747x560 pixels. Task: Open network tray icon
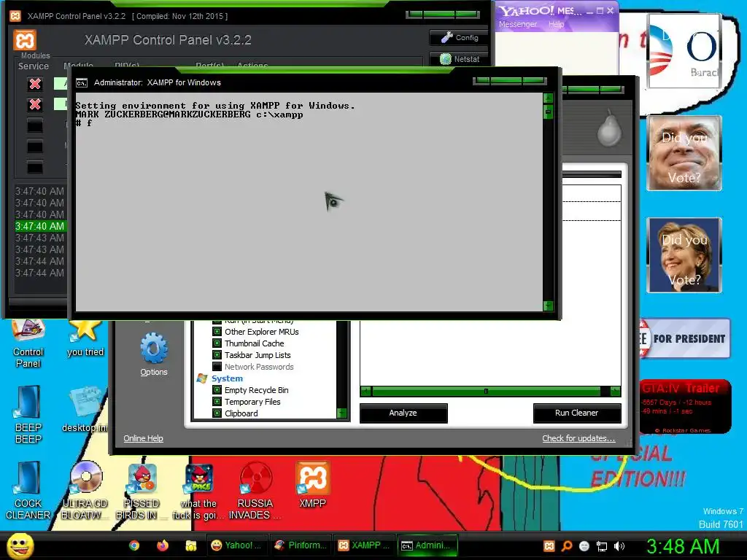[602, 546]
